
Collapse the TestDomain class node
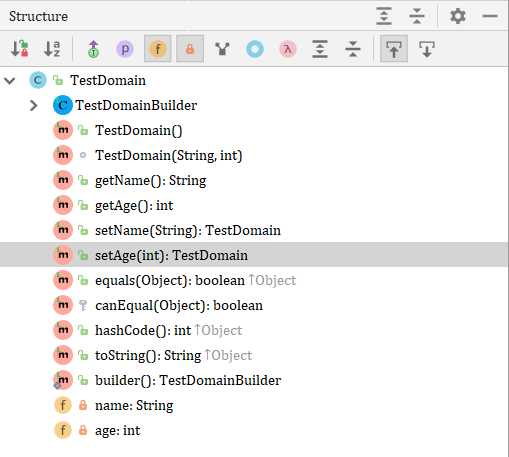click(10, 80)
